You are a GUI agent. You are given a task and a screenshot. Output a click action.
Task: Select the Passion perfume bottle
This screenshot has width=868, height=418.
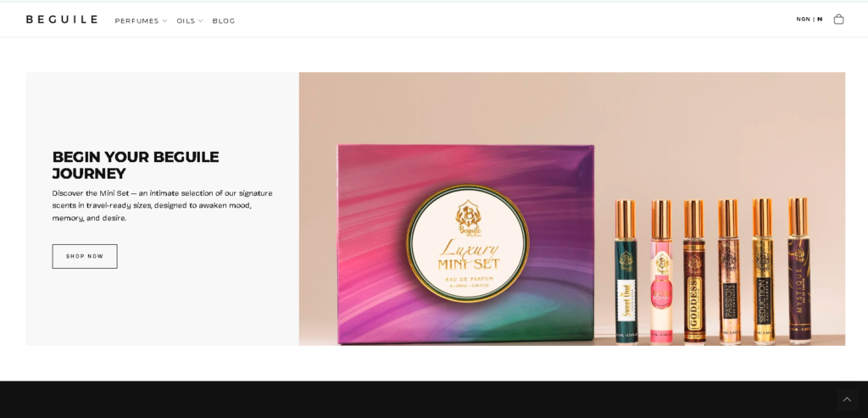tap(729, 271)
